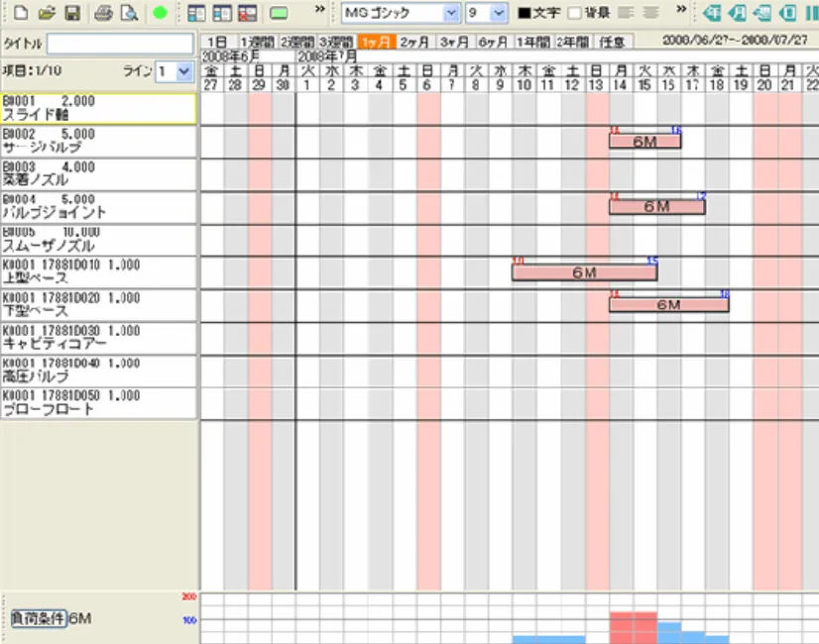Viewport: 819px width, 644px height.
Task: Click the green rectangle toolbar icon
Action: 279,14
